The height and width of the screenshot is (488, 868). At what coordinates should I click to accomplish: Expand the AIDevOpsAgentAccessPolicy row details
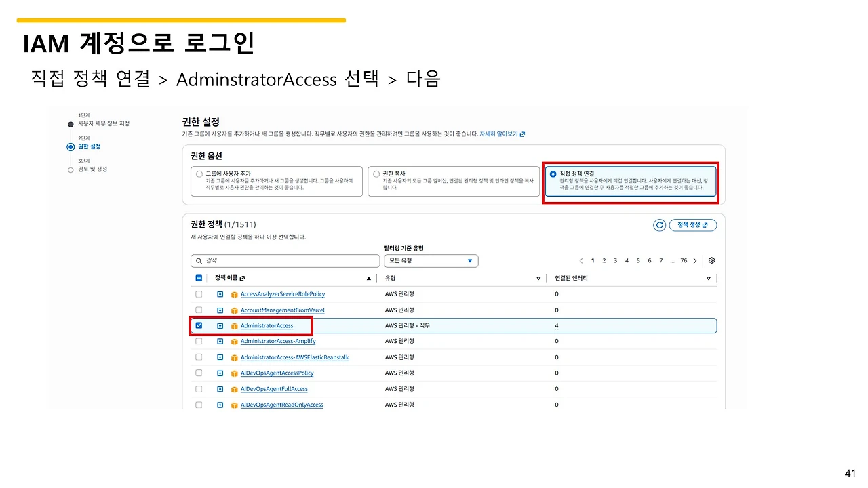(x=220, y=373)
